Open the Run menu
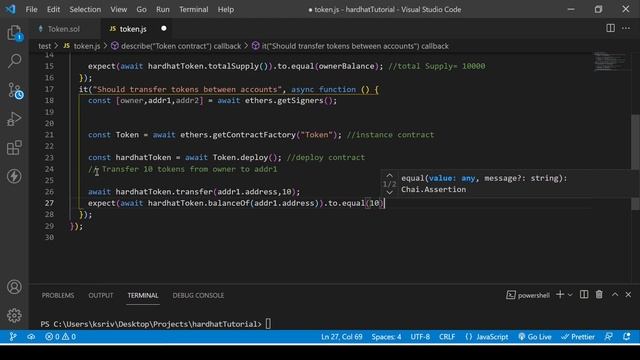640x360 pixels. pos(162,9)
